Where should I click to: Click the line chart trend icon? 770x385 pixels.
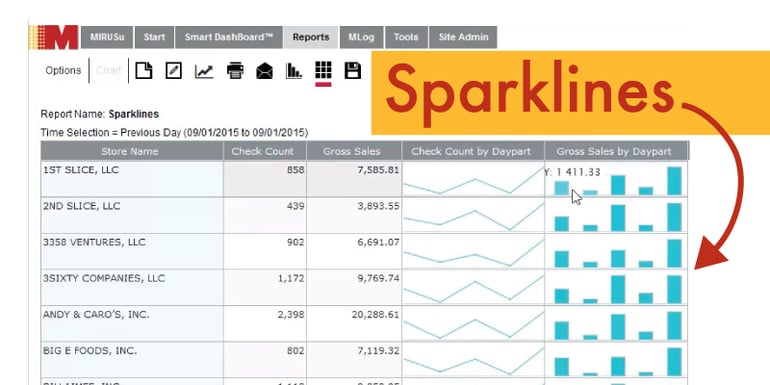click(204, 71)
